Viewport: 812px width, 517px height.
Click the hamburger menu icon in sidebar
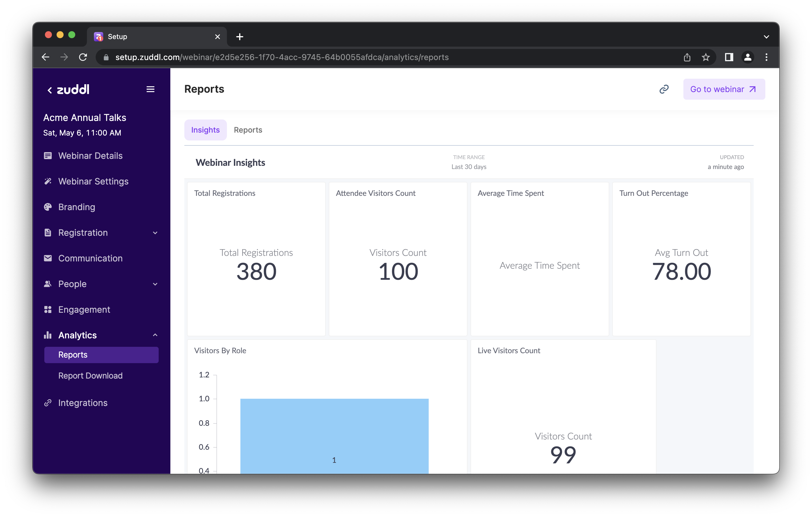[x=150, y=89]
